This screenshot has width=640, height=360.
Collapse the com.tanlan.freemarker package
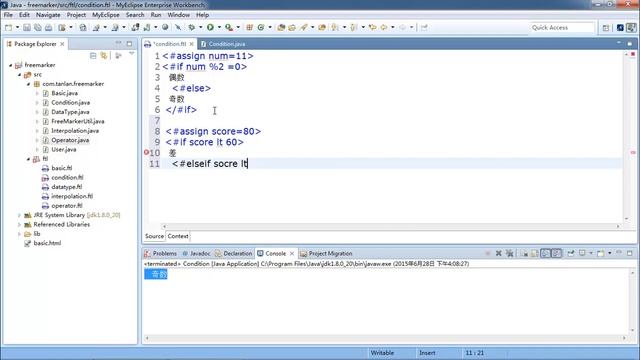(29, 84)
